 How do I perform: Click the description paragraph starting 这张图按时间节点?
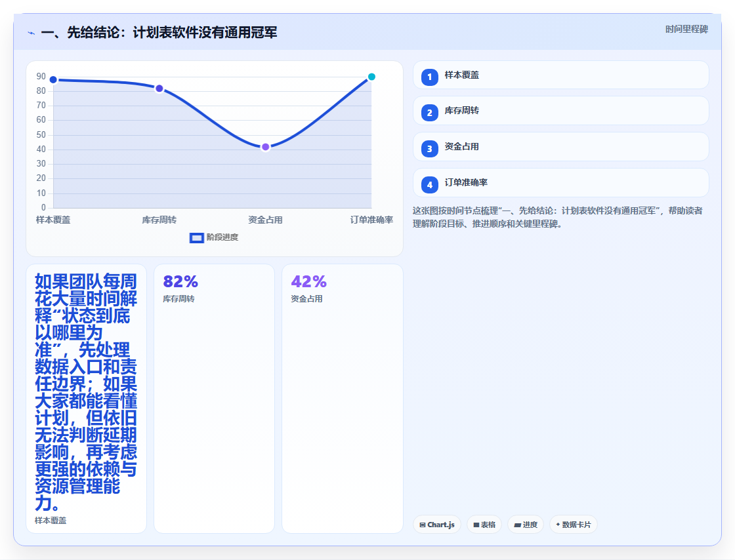558,217
